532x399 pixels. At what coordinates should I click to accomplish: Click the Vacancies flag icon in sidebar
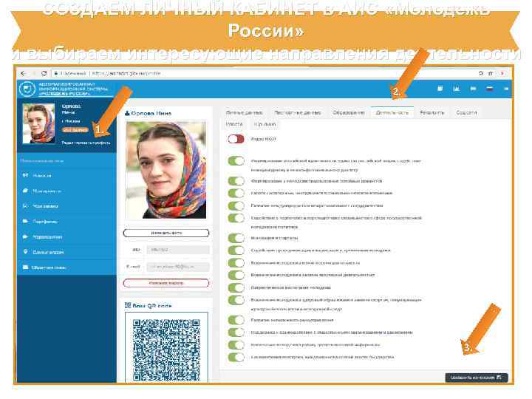pyautogui.click(x=25, y=236)
